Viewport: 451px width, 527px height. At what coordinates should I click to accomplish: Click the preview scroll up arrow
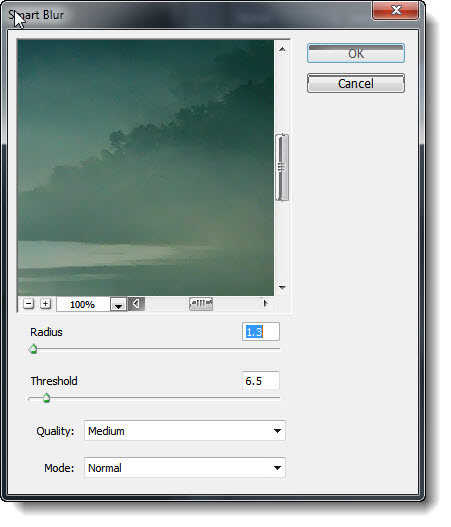click(x=282, y=49)
